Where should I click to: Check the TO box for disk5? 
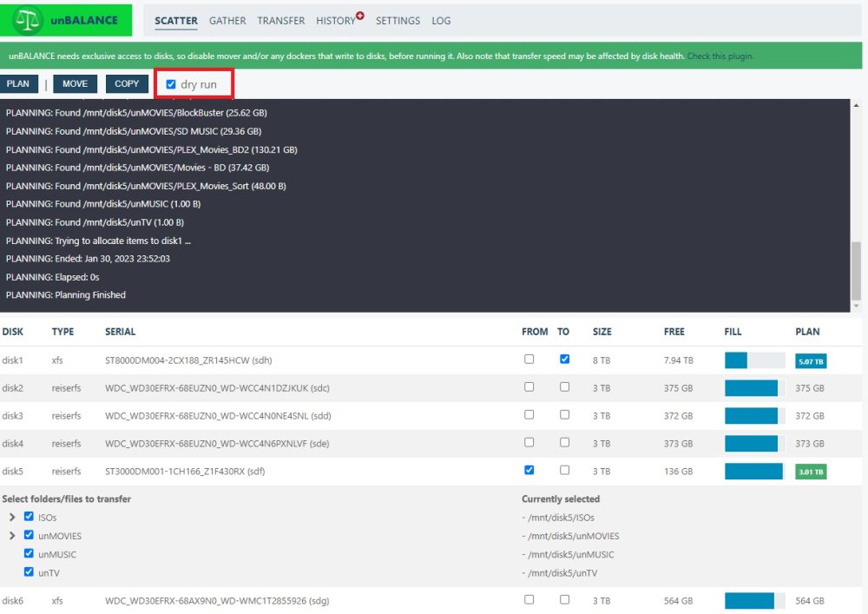pos(565,470)
